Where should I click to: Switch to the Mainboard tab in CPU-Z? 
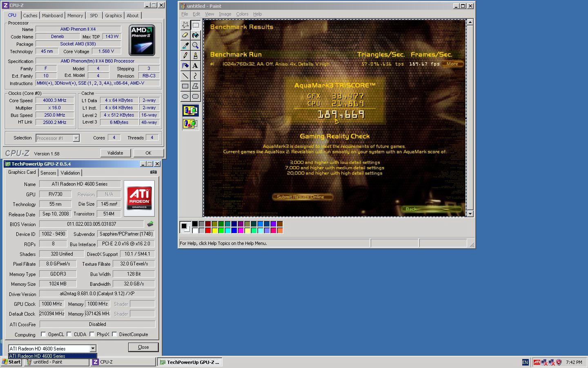click(52, 16)
